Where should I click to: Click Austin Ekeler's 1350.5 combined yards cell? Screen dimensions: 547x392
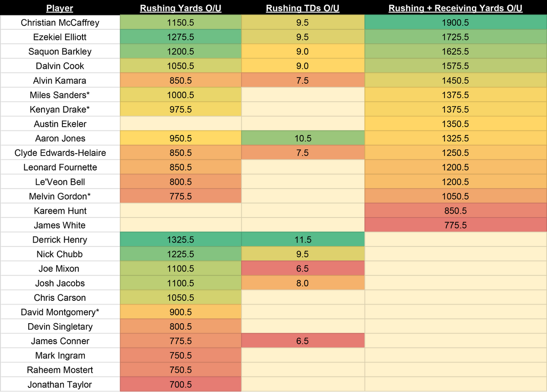coord(455,124)
